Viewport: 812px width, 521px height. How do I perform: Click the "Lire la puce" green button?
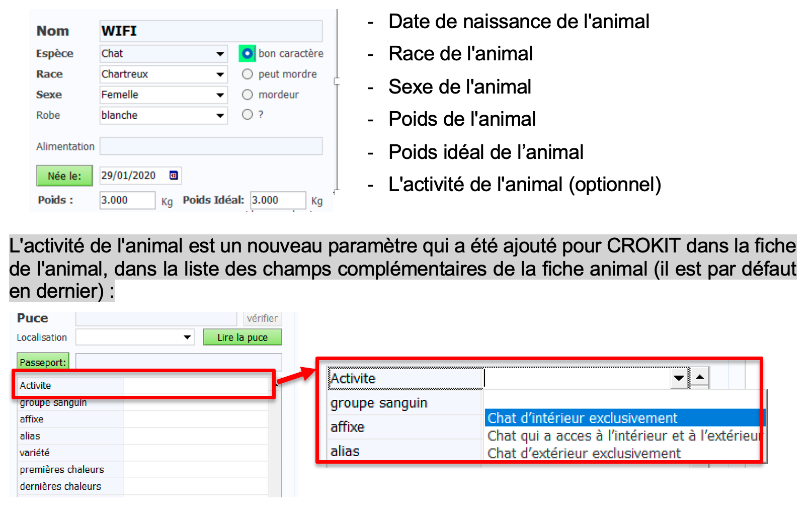pyautogui.click(x=243, y=338)
